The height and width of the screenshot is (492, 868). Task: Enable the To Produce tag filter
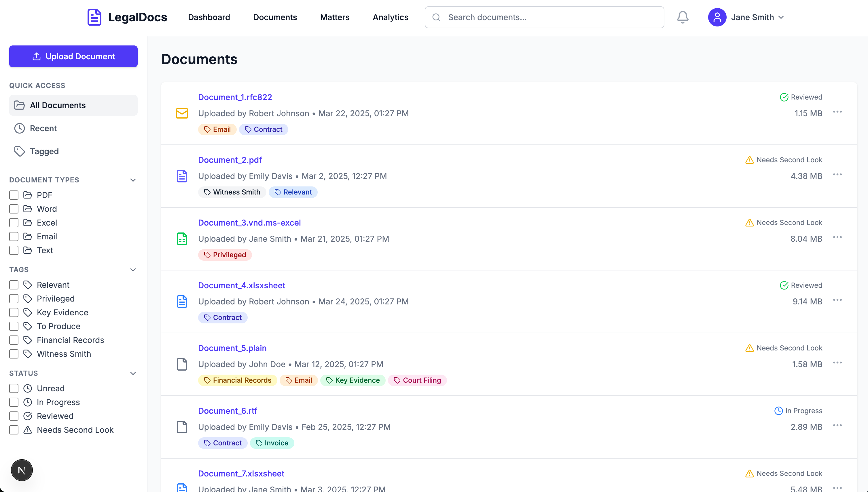tap(14, 327)
